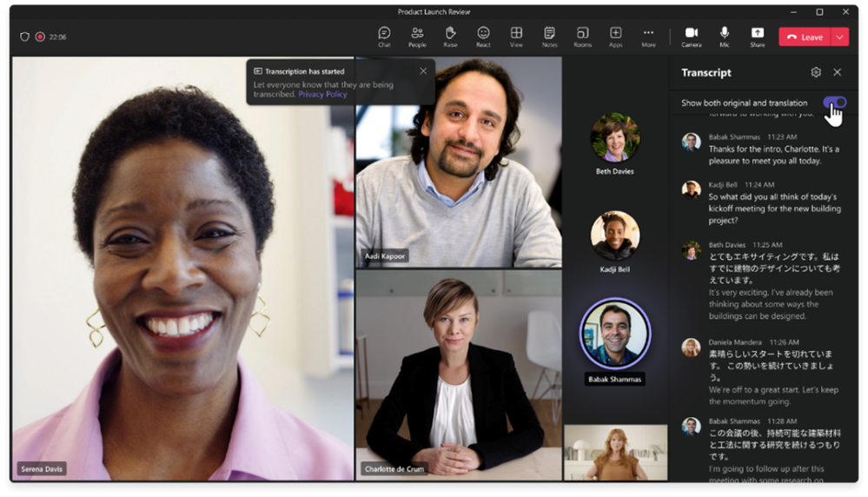Leave the meeting
The height and width of the screenshot is (497, 868).
click(805, 37)
